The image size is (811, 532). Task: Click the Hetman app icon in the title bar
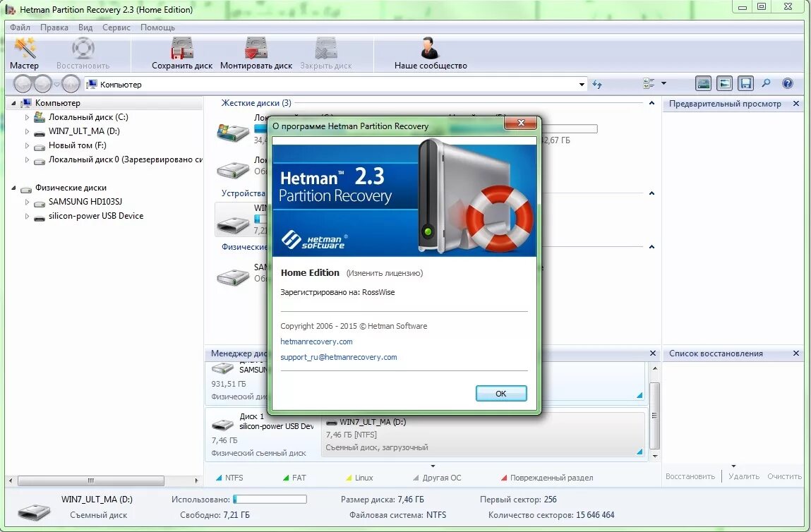(11, 9)
